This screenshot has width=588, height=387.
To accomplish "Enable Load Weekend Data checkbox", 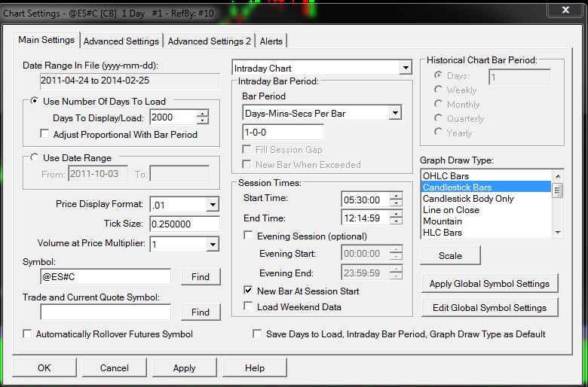I will coord(248,306).
